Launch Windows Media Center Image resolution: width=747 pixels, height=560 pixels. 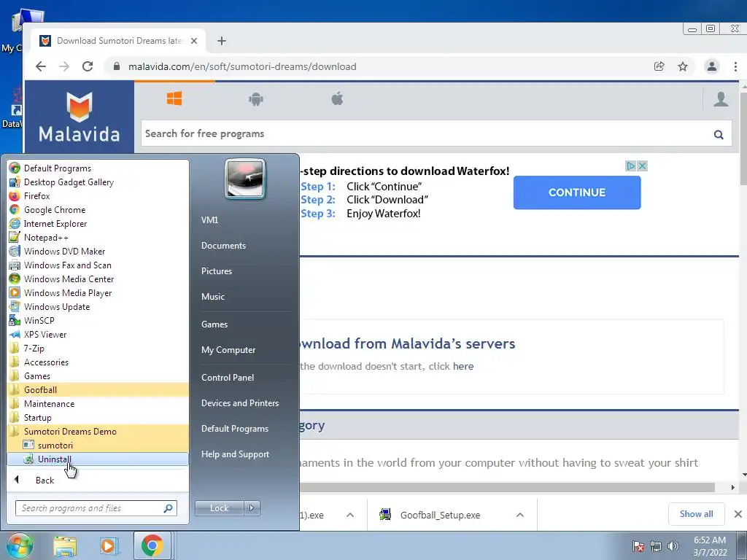(x=98, y=279)
